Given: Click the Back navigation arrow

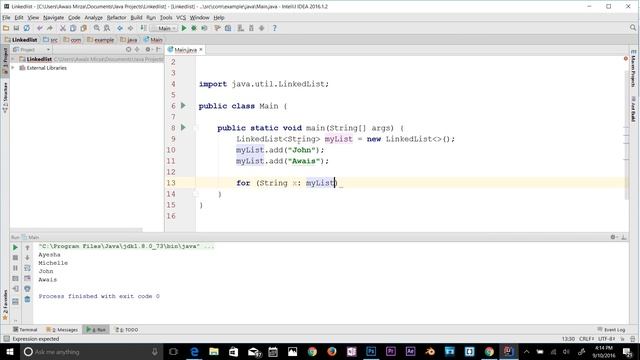Looking at the screenshot, I should (x=120, y=28).
